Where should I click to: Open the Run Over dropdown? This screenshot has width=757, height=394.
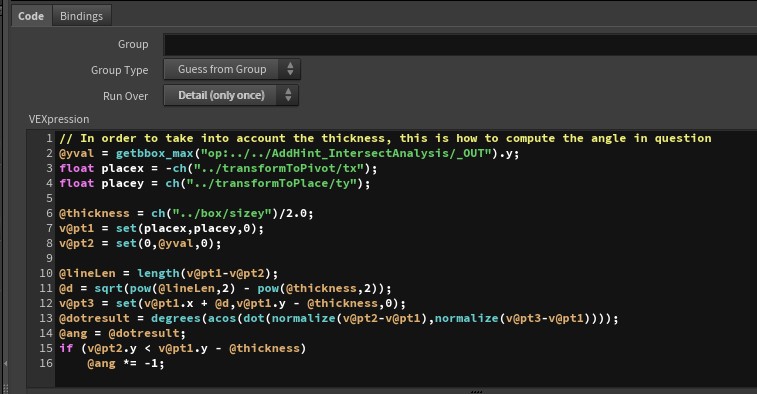click(x=231, y=95)
